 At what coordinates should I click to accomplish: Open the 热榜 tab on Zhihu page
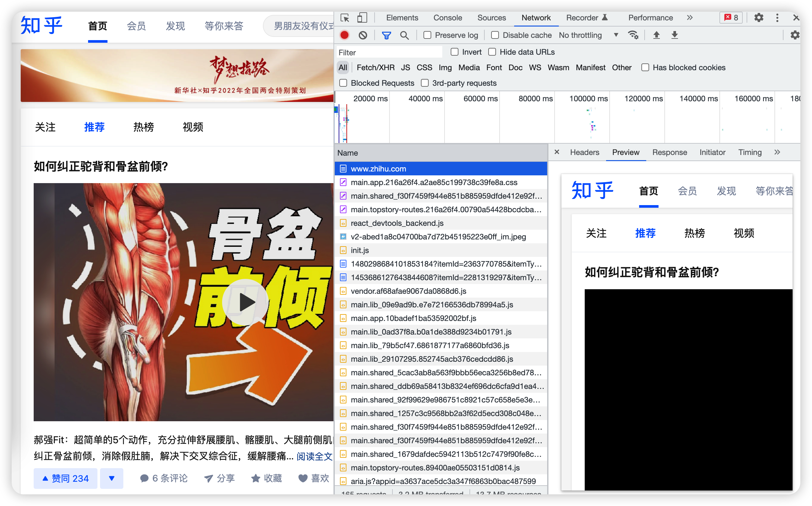coord(143,127)
